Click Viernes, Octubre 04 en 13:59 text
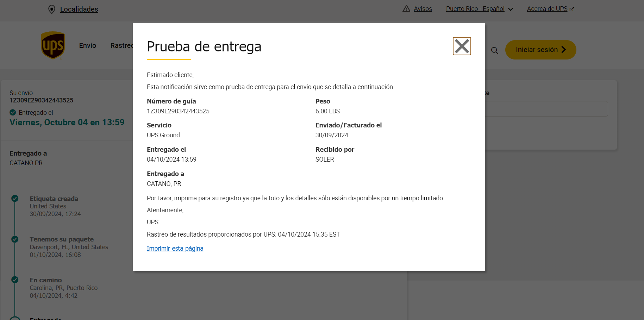 point(67,122)
